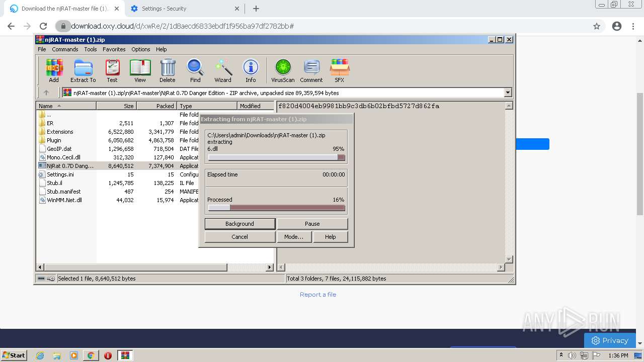
Task: Click the Internet Explorer taskbar icon
Action: pyautogui.click(x=40, y=355)
